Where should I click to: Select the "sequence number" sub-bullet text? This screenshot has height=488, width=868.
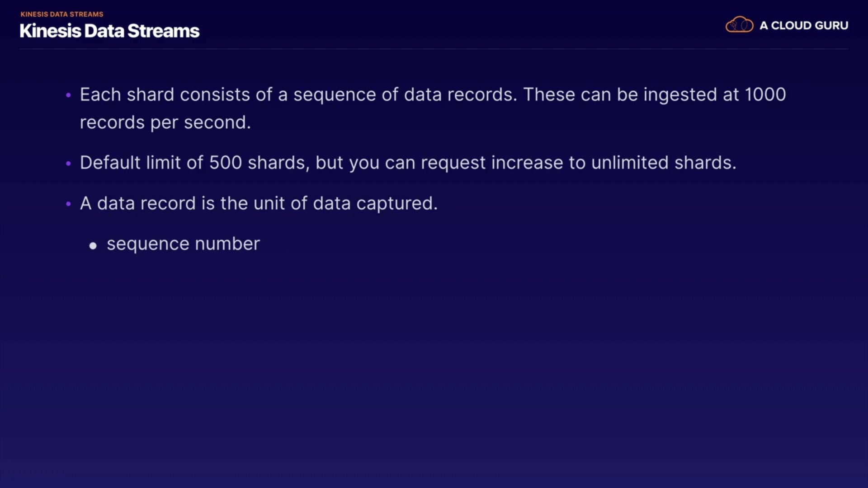pos(183,244)
